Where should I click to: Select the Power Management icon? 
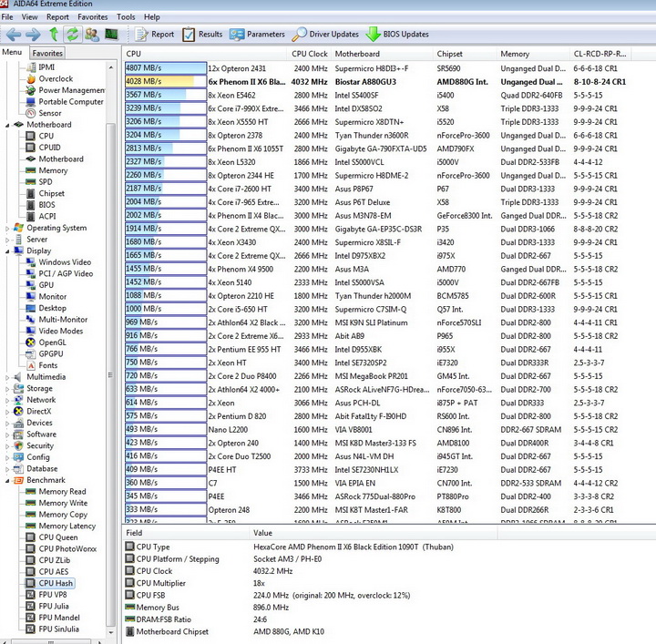tap(31, 90)
